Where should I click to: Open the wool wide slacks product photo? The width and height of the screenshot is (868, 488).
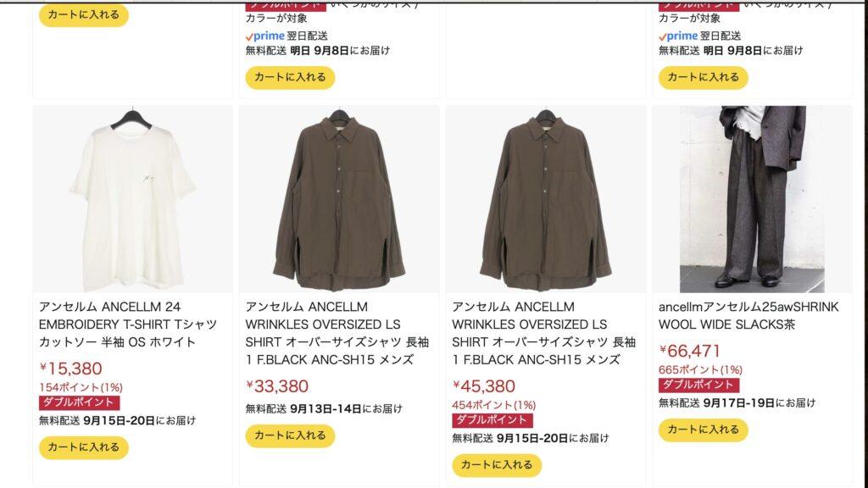coord(752,199)
